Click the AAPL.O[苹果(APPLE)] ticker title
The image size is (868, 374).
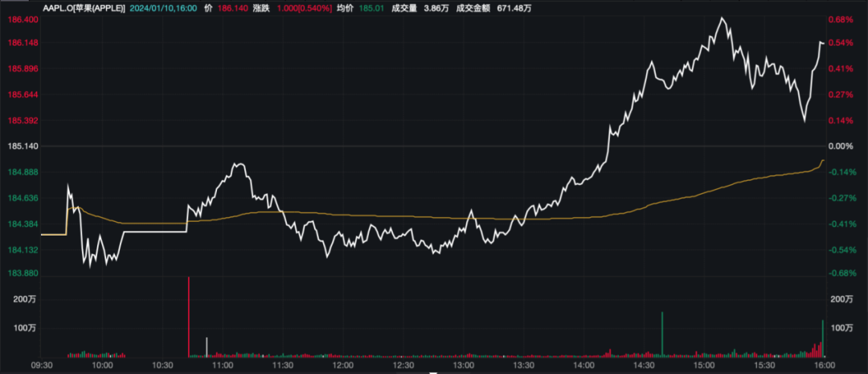[84, 8]
